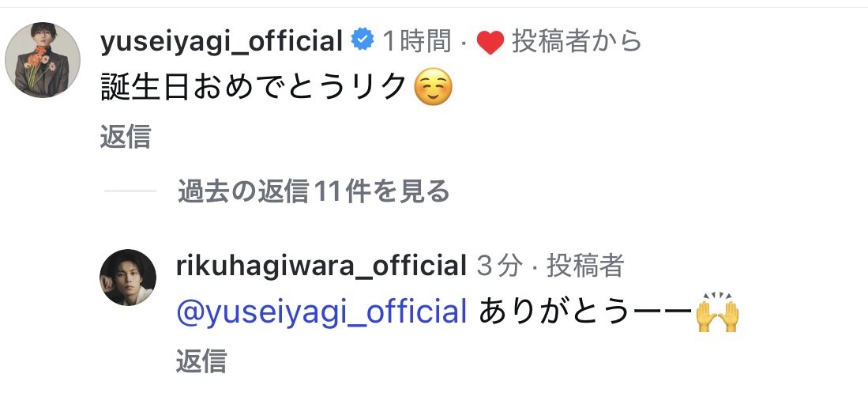The image size is (868, 393).
Task: Click the "投稿者" author label
Action: click(585, 266)
